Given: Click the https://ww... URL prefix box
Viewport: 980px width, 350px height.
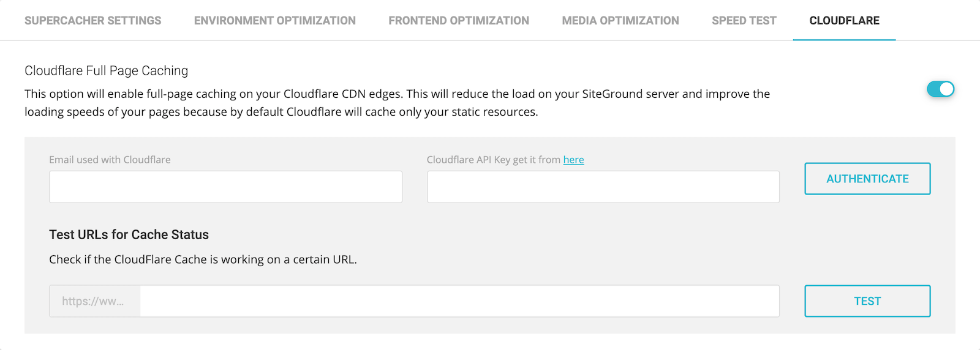Looking at the screenshot, I should pyautogui.click(x=94, y=301).
